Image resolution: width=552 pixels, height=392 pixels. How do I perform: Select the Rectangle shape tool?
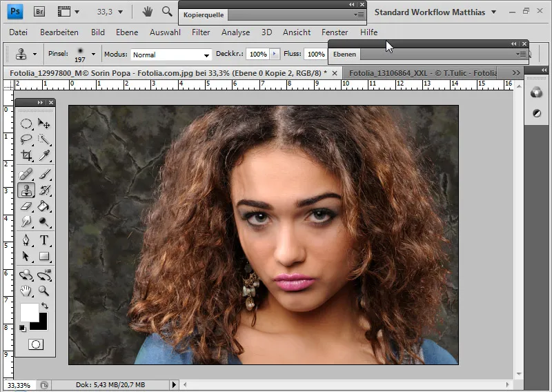(x=44, y=256)
